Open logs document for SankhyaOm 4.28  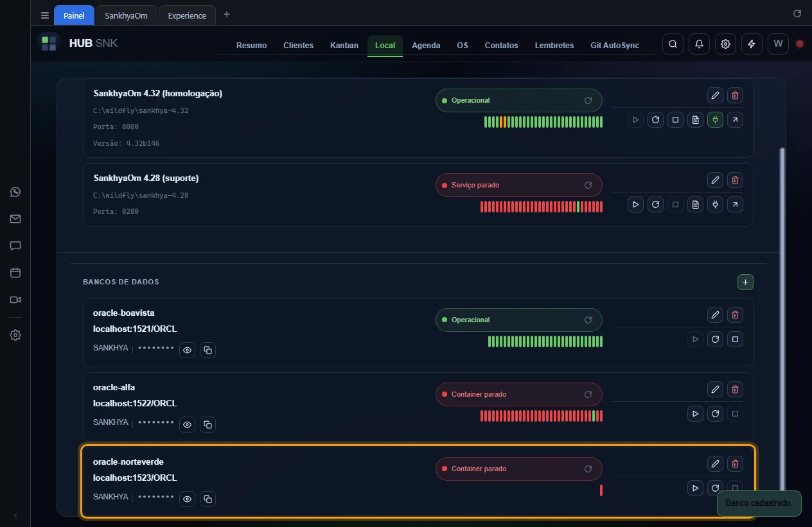point(695,204)
